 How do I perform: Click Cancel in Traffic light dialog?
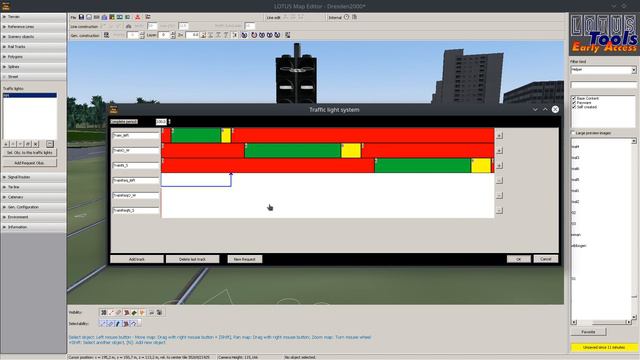(x=546, y=259)
